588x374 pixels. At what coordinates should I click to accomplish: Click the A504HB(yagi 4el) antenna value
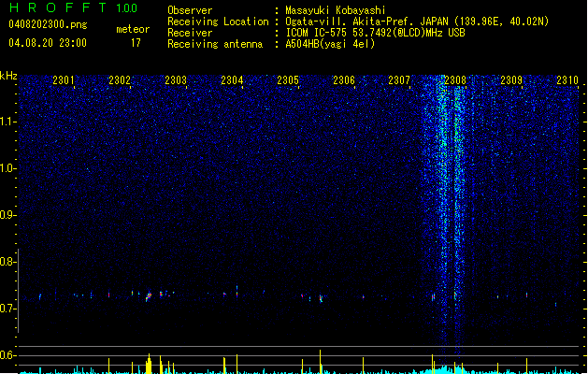point(330,44)
